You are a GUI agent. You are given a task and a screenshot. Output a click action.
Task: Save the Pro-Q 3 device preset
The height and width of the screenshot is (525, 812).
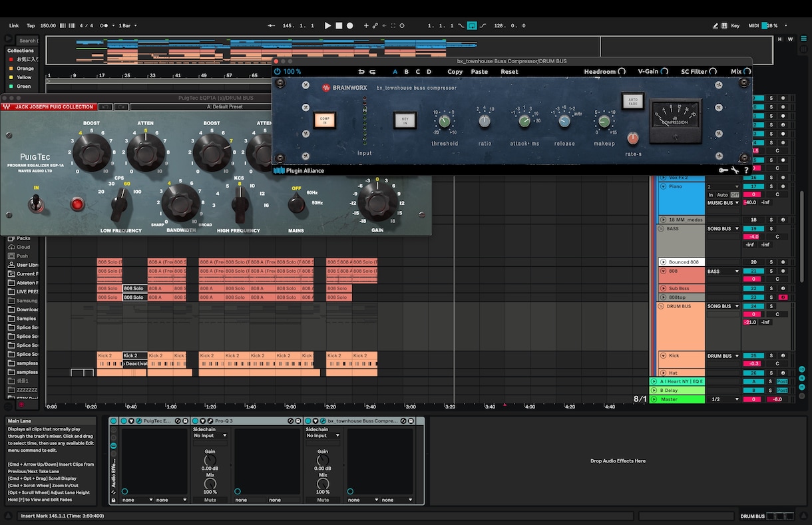[x=299, y=421]
